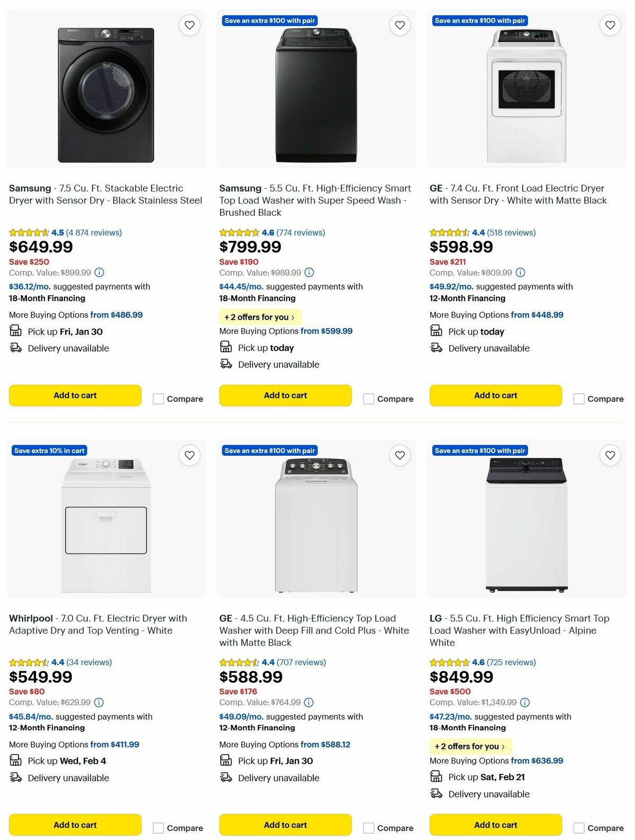Click Add to cart on the Whirlpool dryer
Screen dimensions: 635x840
point(75,824)
